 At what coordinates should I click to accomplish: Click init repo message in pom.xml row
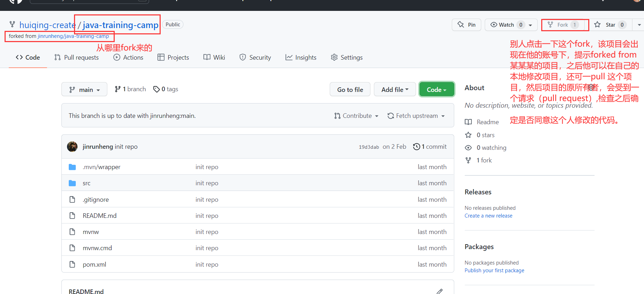pos(207,265)
